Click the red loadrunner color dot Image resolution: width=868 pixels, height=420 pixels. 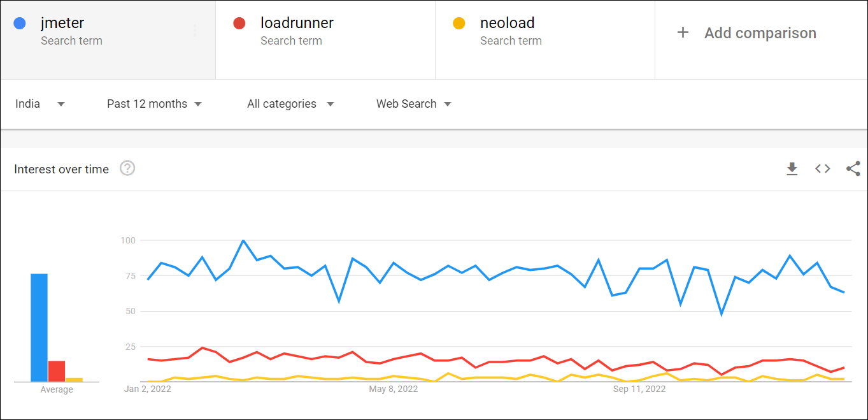click(239, 24)
